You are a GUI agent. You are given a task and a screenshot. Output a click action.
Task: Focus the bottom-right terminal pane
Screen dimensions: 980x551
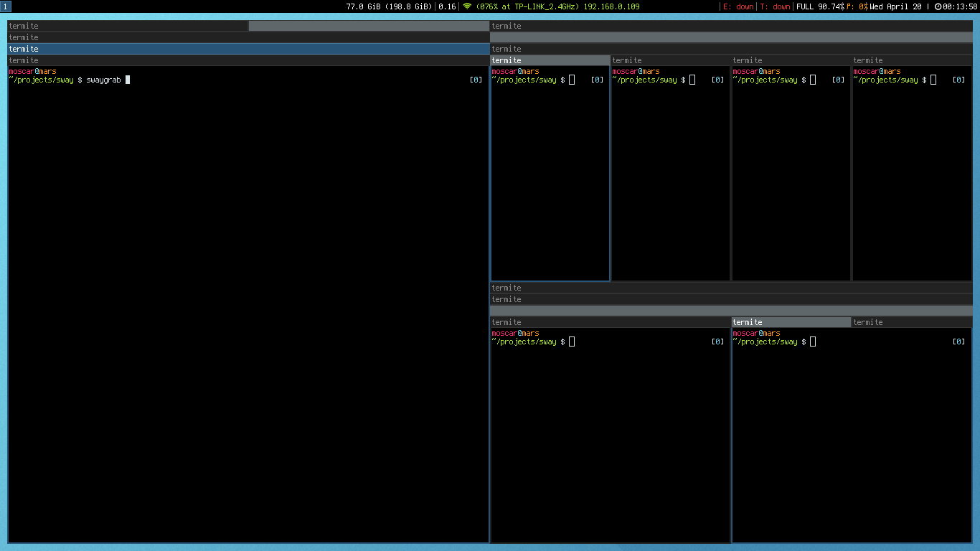pyautogui.click(x=852, y=438)
